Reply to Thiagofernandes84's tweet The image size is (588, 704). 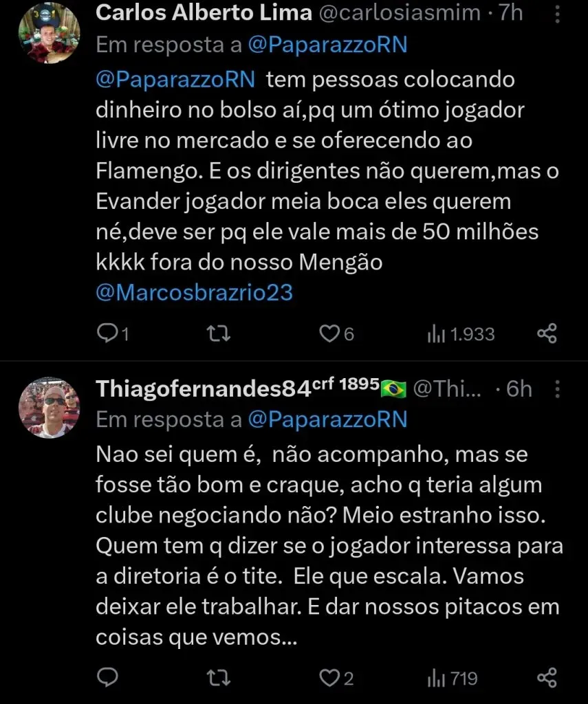107,678
